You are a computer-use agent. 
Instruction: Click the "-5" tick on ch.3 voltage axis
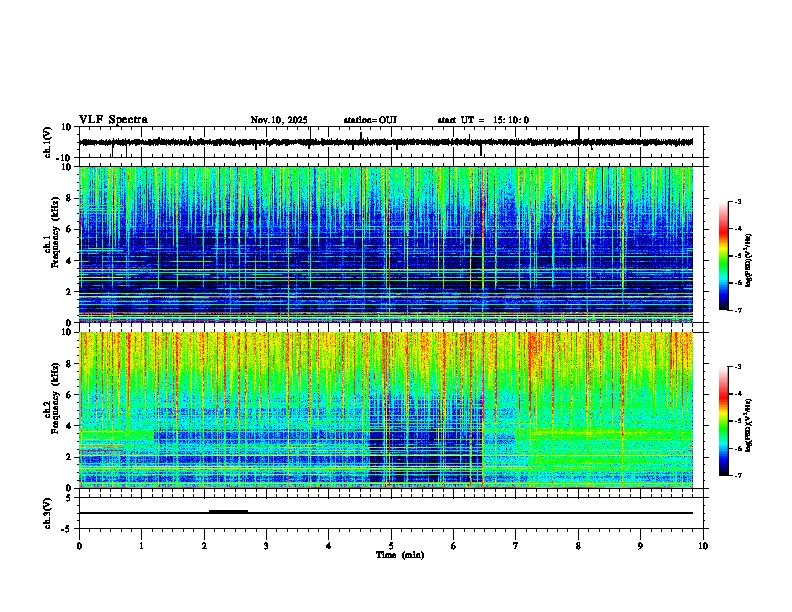(x=67, y=529)
